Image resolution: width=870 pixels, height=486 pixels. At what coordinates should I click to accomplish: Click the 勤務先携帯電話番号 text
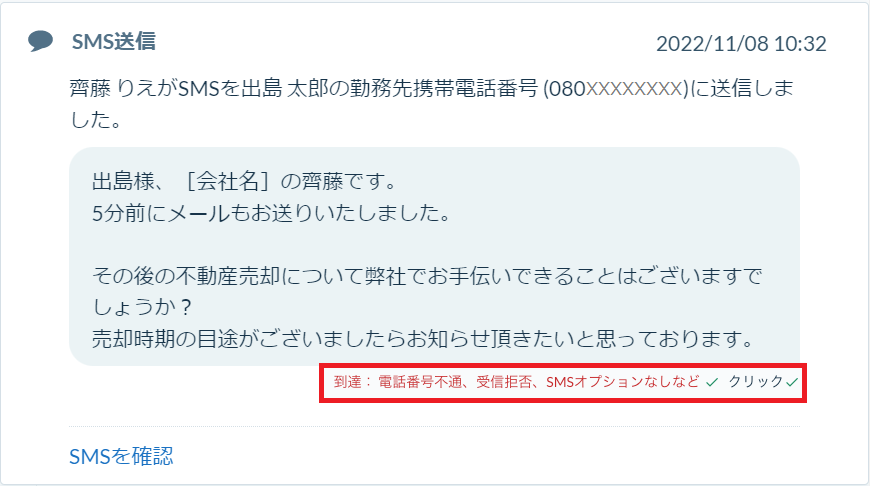(x=444, y=89)
